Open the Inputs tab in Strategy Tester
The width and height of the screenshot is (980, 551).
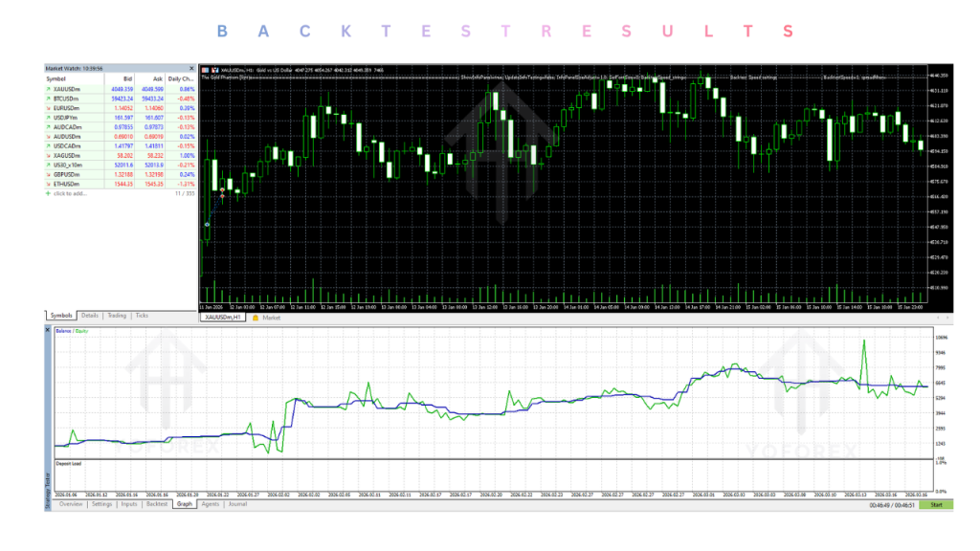(129, 504)
